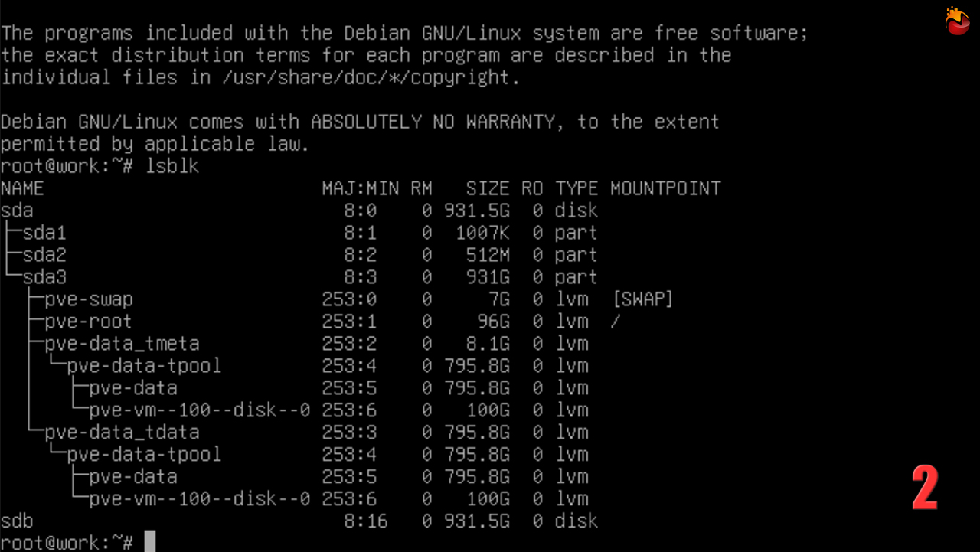Click the / mountpoint of pve-root
This screenshot has width=980, height=552.
pos(616,322)
